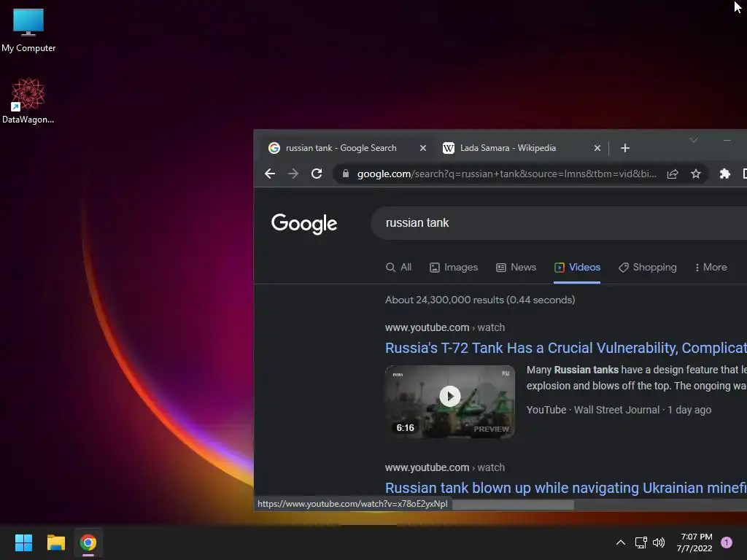The image size is (747, 560).
Task: Open the Windows Start menu
Action: pos(23,542)
